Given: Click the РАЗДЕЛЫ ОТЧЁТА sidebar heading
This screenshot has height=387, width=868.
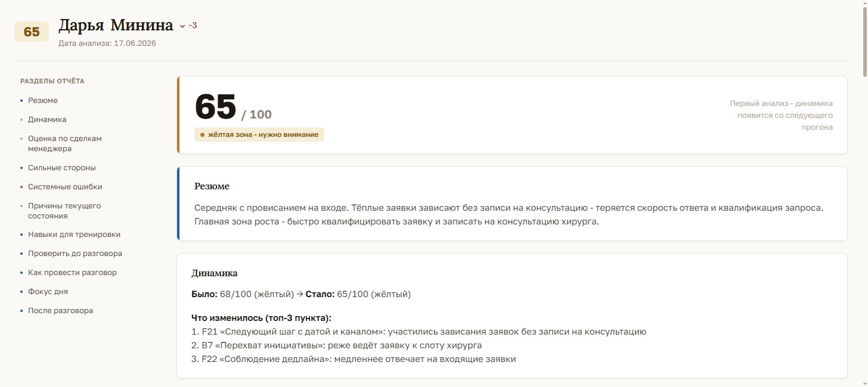Looking at the screenshot, I should point(52,81).
